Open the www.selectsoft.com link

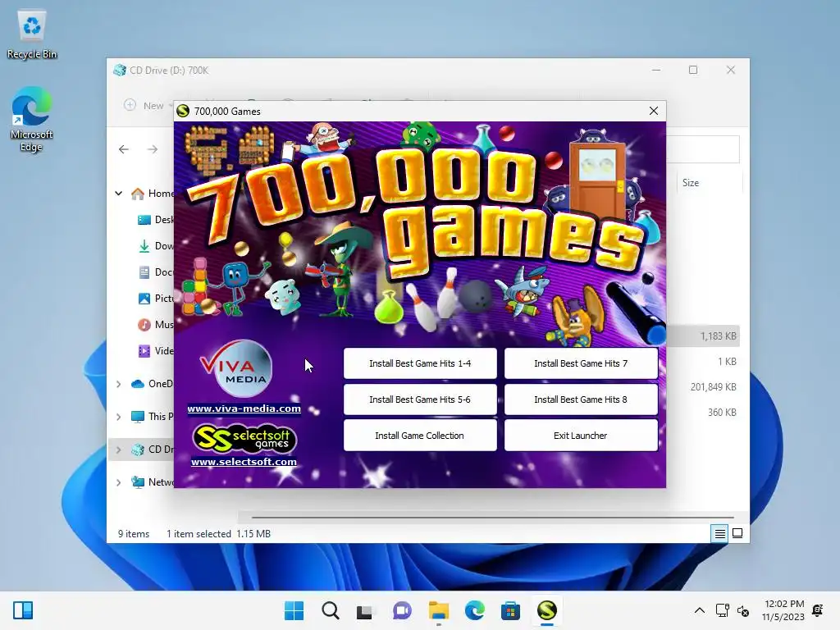pyautogui.click(x=244, y=462)
